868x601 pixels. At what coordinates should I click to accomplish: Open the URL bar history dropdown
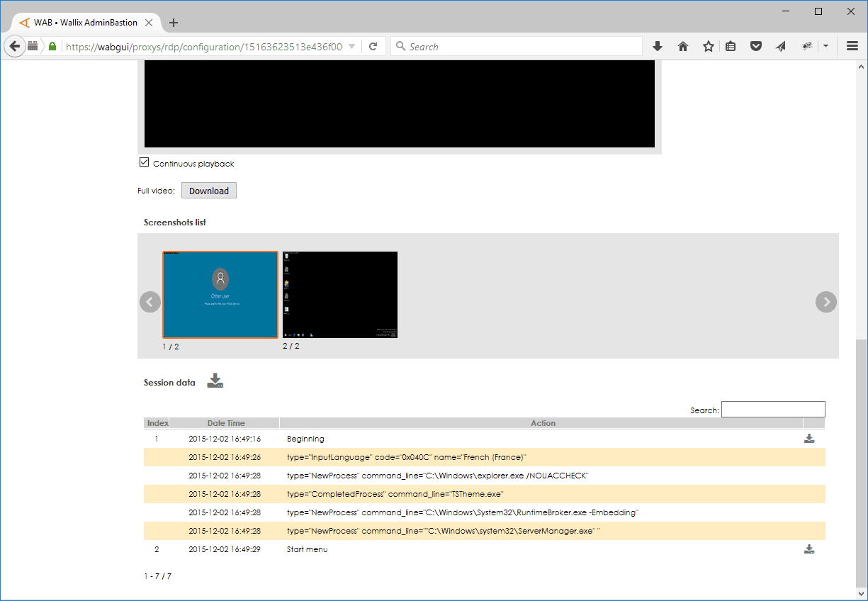tap(352, 47)
